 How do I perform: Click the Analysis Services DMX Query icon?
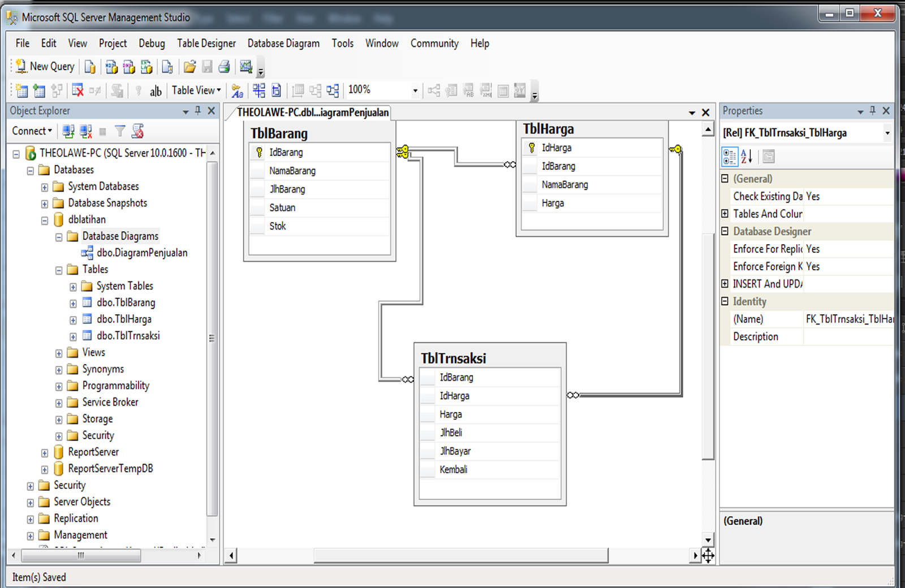129,67
